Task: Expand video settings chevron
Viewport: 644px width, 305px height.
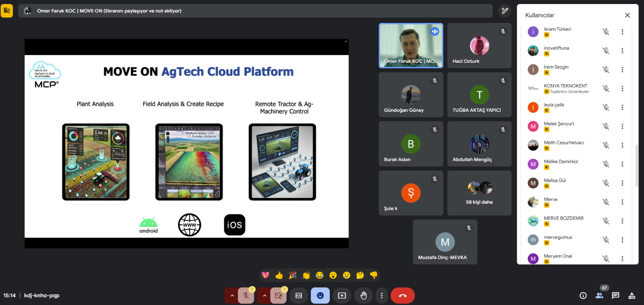Action: (264, 296)
